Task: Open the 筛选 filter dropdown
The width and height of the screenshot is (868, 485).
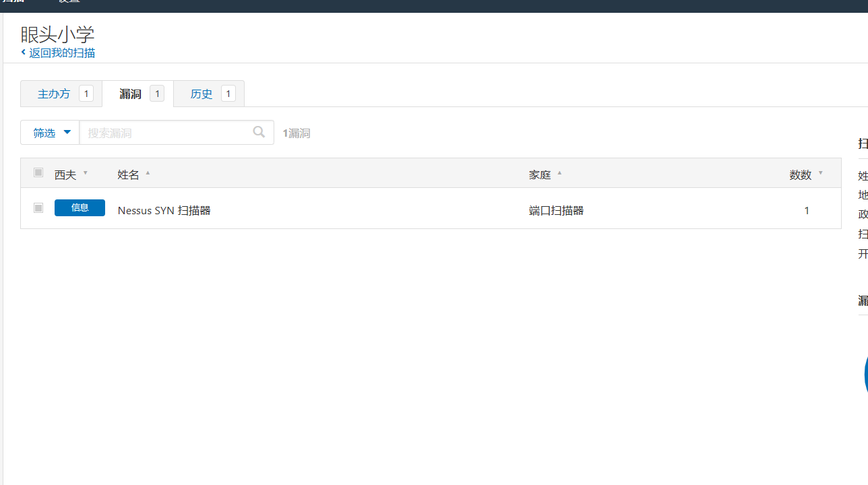Action: 50,133
